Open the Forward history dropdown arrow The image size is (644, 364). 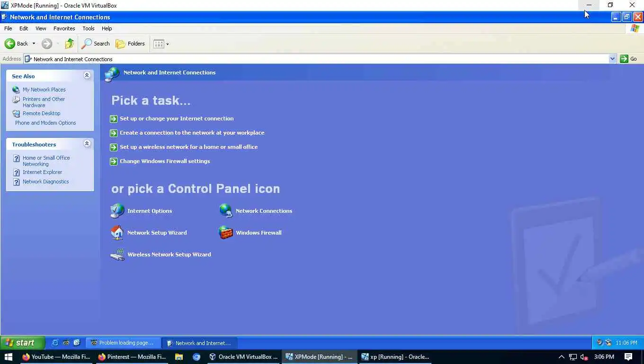tap(58, 44)
